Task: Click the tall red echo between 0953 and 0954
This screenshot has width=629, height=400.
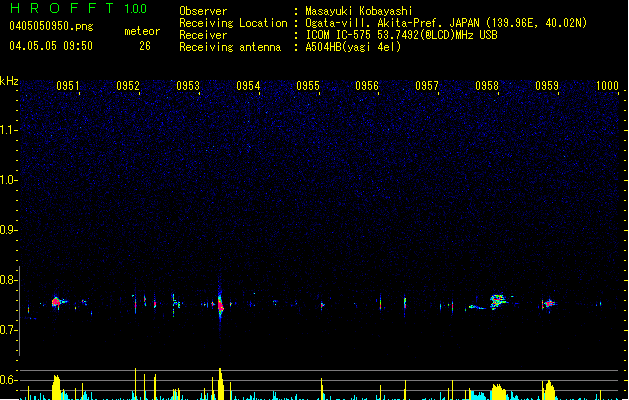Action: point(220,304)
